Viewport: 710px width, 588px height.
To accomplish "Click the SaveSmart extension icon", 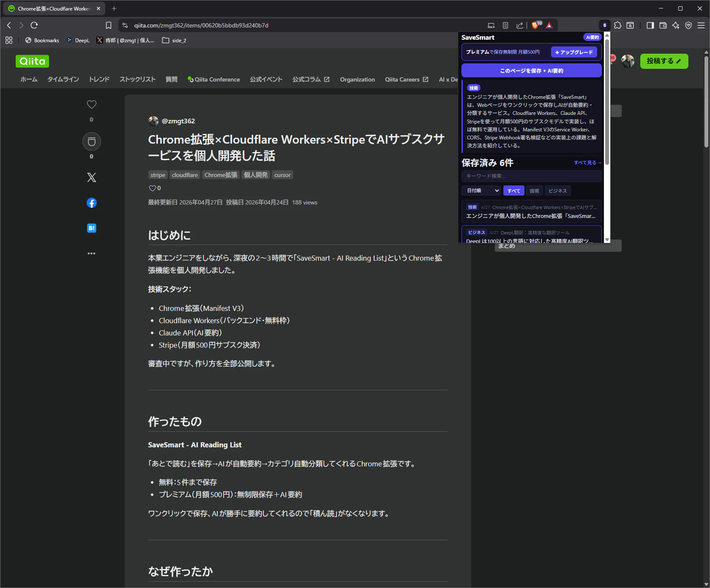I will coord(605,25).
